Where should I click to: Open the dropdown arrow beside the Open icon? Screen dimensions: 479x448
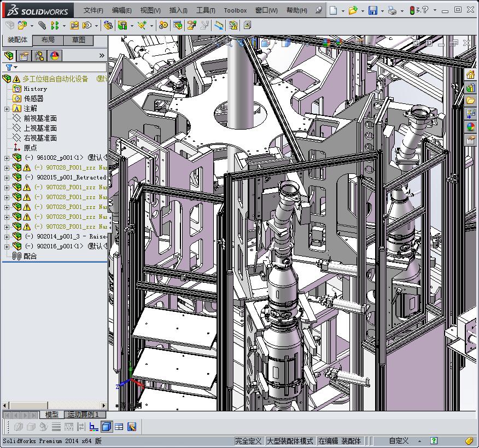tap(363, 10)
